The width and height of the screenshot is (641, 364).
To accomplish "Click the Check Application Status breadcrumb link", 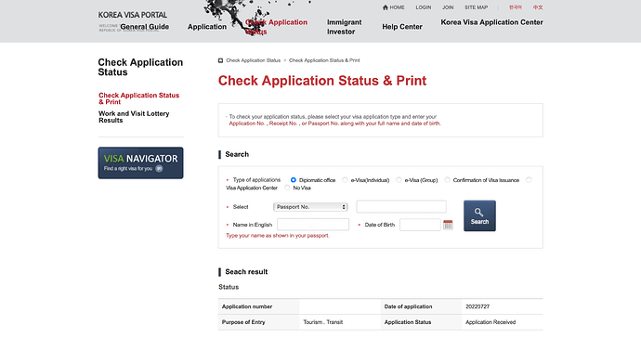I will point(253,60).
